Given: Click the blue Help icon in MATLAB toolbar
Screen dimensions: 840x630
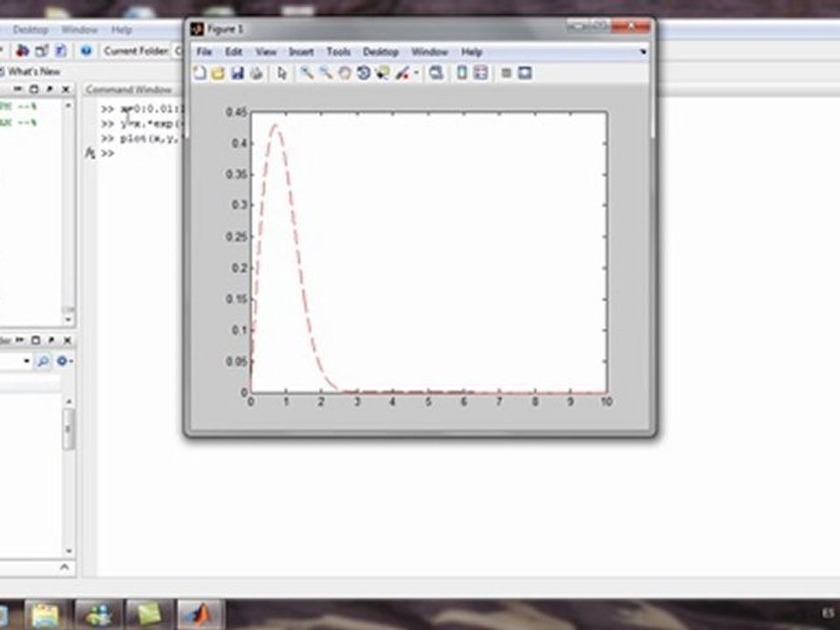Looking at the screenshot, I should tap(87, 51).
